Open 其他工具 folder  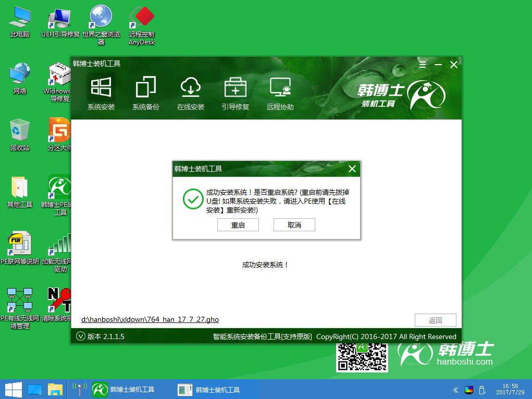20,192
